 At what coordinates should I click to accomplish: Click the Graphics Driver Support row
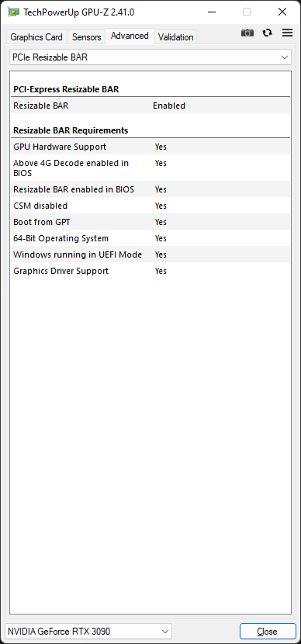point(150,271)
